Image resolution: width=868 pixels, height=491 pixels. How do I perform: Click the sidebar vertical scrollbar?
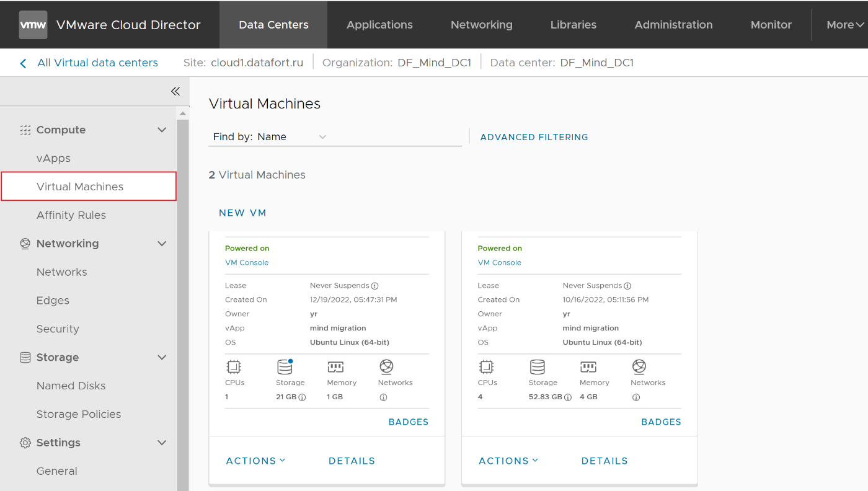click(183, 304)
